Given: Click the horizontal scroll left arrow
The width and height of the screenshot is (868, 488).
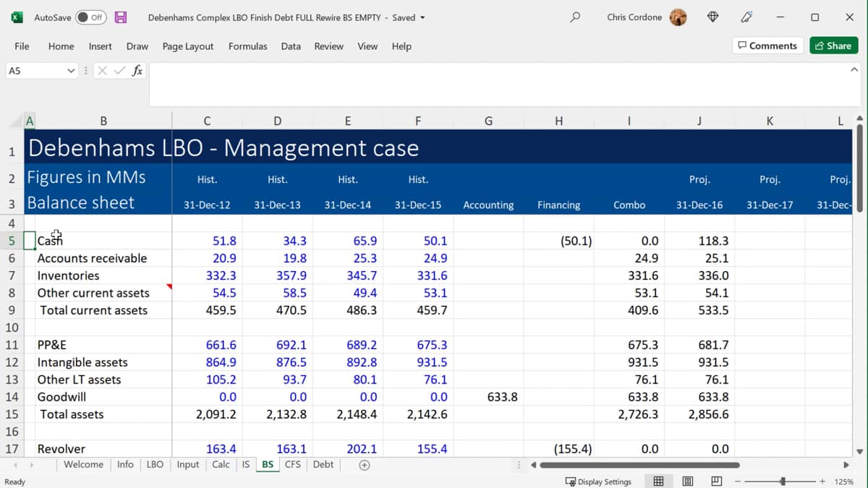Looking at the screenshot, I should click(534, 465).
